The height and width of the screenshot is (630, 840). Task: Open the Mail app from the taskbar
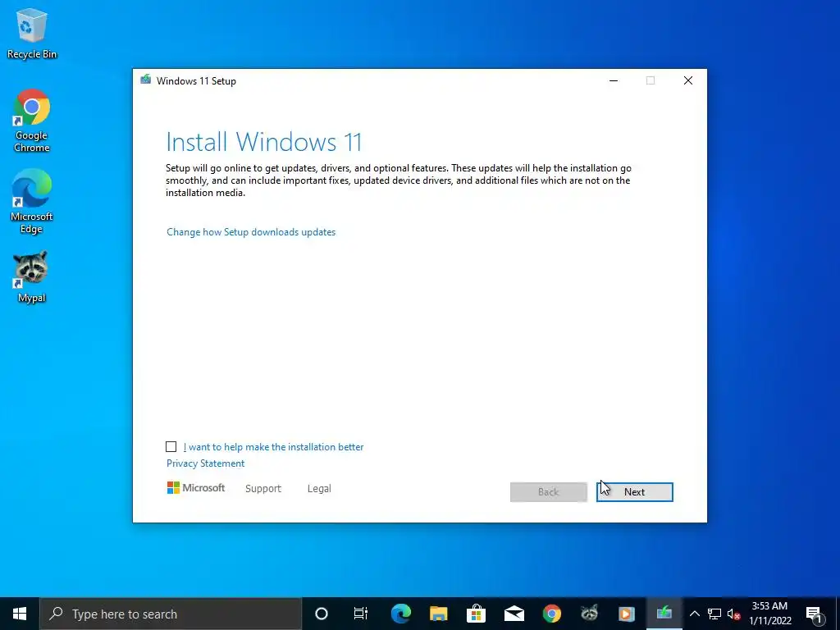[514, 614]
